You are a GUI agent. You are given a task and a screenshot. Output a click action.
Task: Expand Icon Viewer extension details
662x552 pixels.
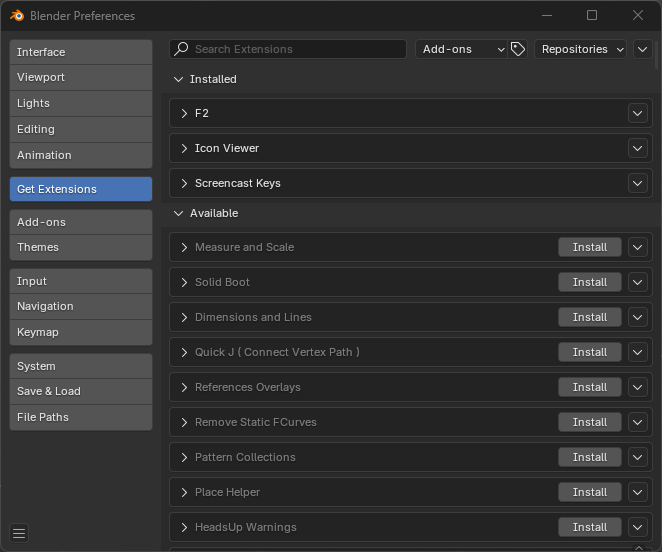click(x=184, y=148)
